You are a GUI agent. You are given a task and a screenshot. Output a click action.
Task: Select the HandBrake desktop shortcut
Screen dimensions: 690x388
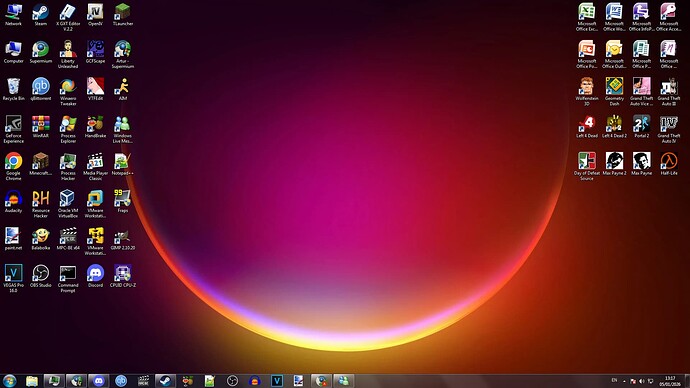95,127
